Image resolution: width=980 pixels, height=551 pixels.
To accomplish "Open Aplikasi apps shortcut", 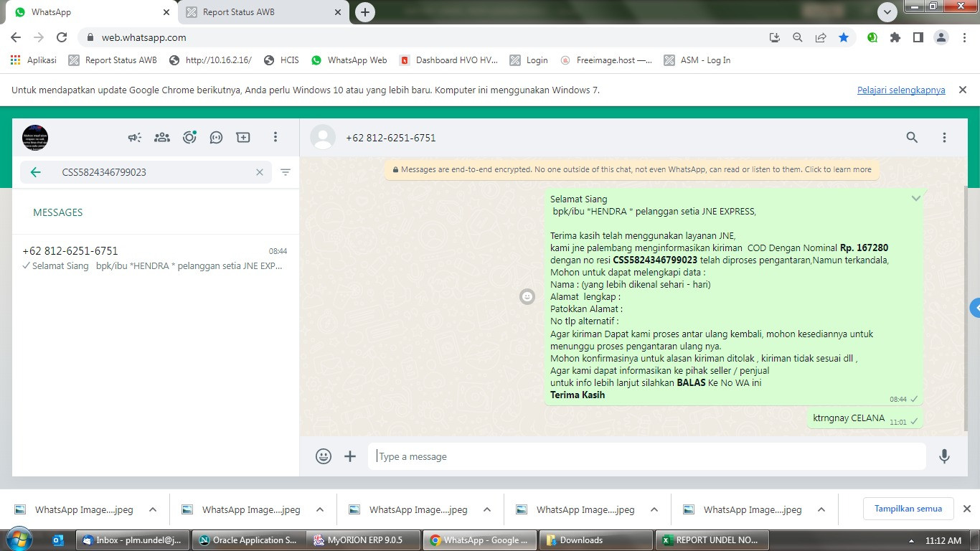I will [x=34, y=60].
